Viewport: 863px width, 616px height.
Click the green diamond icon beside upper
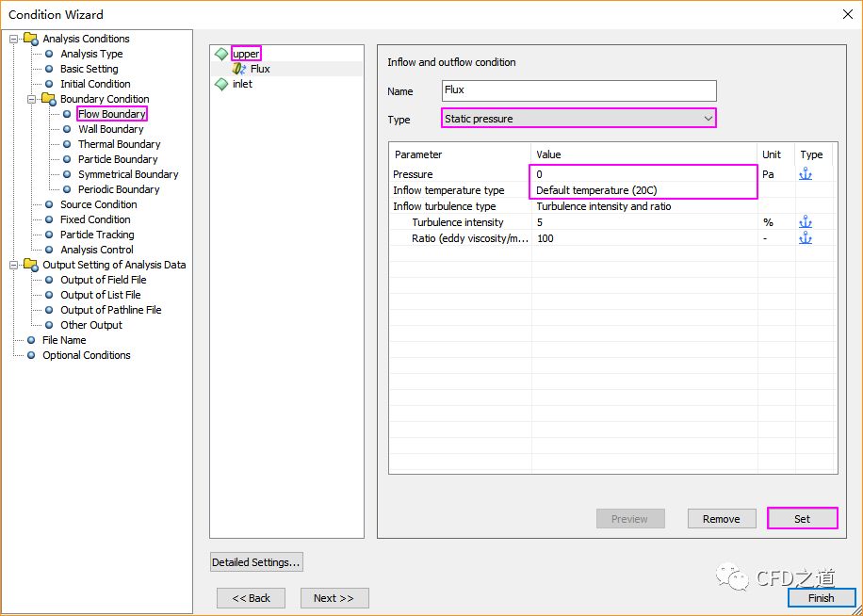click(221, 54)
